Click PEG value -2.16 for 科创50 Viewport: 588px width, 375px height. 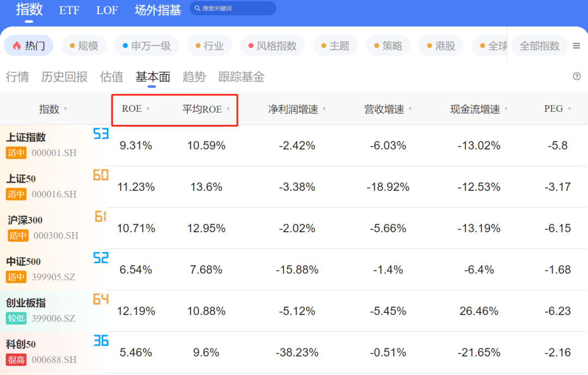[558, 353]
